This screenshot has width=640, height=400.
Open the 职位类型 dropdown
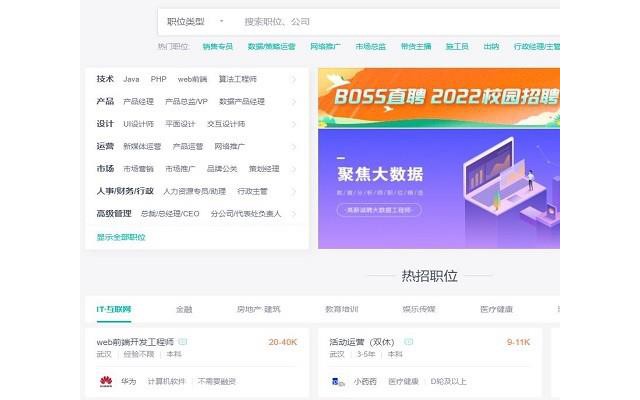(195, 22)
